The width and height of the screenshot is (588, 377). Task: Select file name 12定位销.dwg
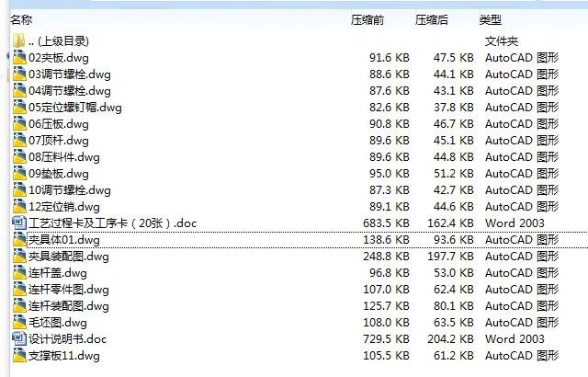(x=64, y=206)
